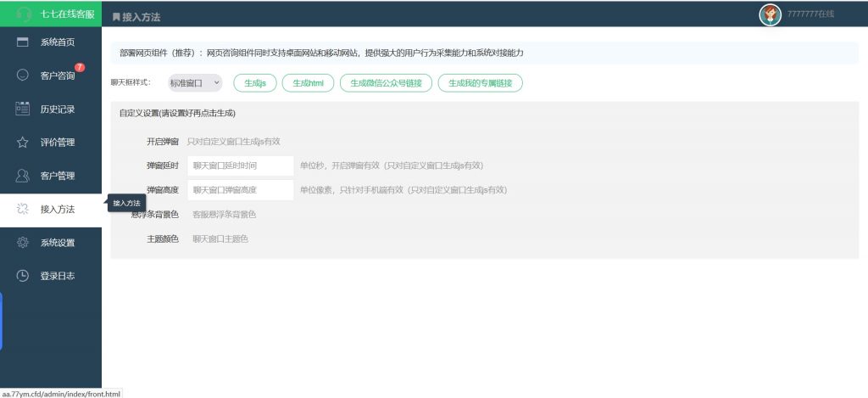Click the 接入方法 page title
Image resolution: width=868 pixels, height=398 pixels.
pos(142,17)
